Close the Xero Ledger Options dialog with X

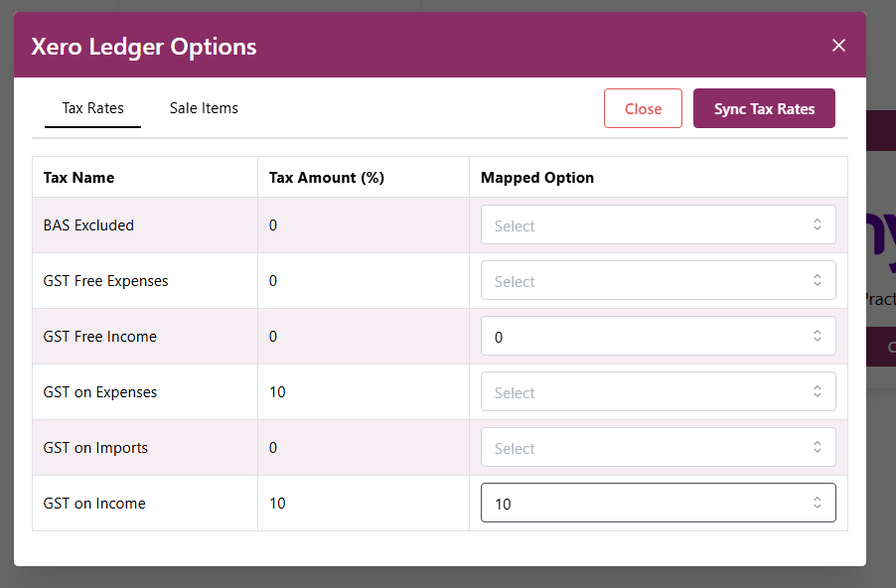pyautogui.click(x=838, y=46)
